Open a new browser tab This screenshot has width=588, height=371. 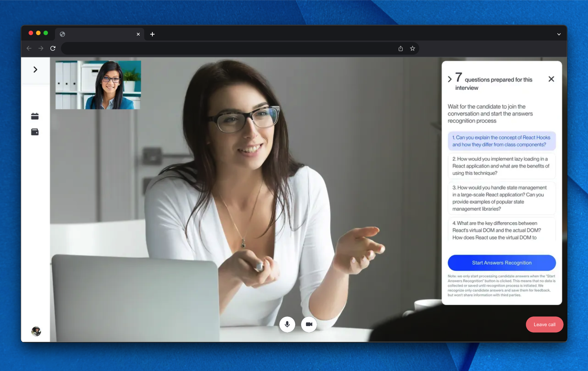tap(152, 34)
